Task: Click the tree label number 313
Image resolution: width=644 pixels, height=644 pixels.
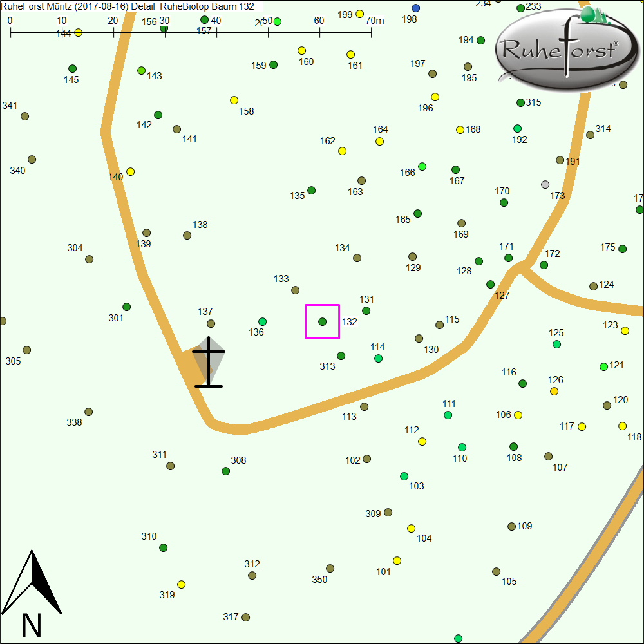Action: pos(327,366)
